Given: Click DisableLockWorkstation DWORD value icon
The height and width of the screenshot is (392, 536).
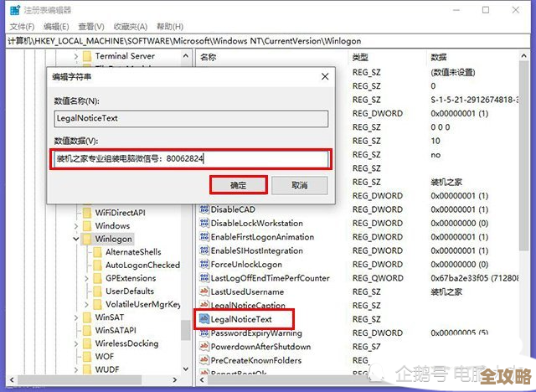Looking at the screenshot, I should pyautogui.click(x=204, y=223).
